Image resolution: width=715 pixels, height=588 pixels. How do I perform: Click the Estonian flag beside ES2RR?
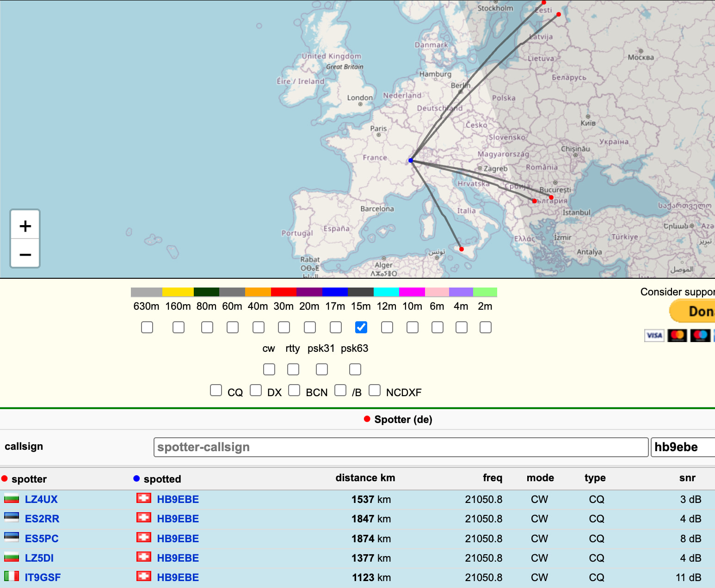[12, 518]
